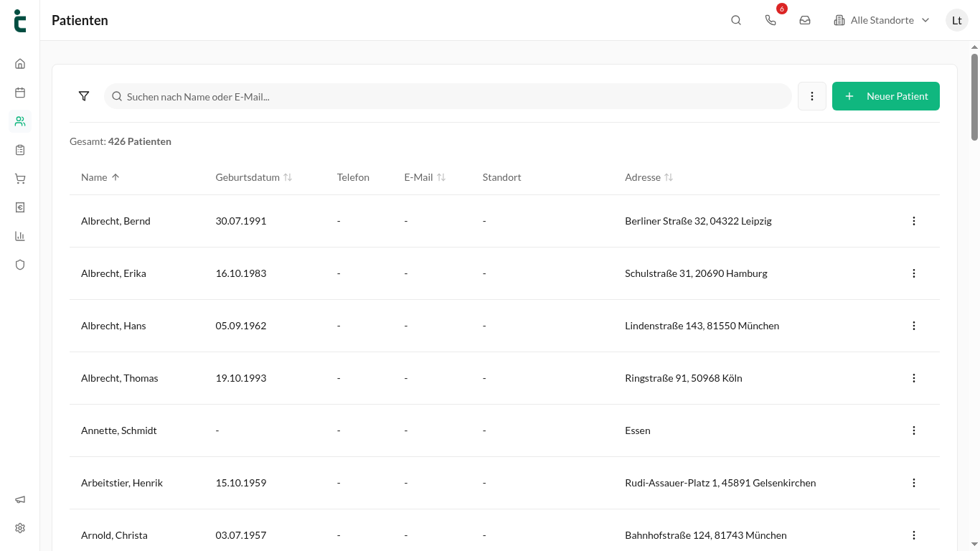Open patient Albrecht, Erika
980x551 pixels.
tap(113, 273)
